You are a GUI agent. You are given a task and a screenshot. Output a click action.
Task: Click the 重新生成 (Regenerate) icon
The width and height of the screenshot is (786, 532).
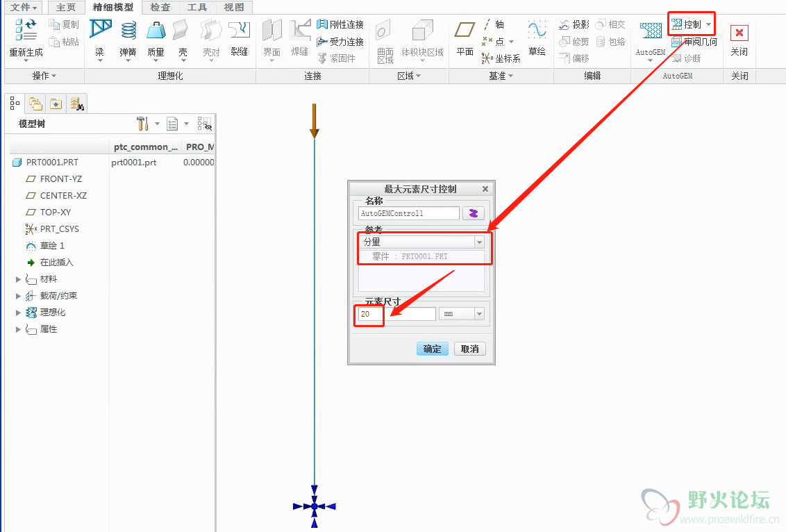(26, 31)
